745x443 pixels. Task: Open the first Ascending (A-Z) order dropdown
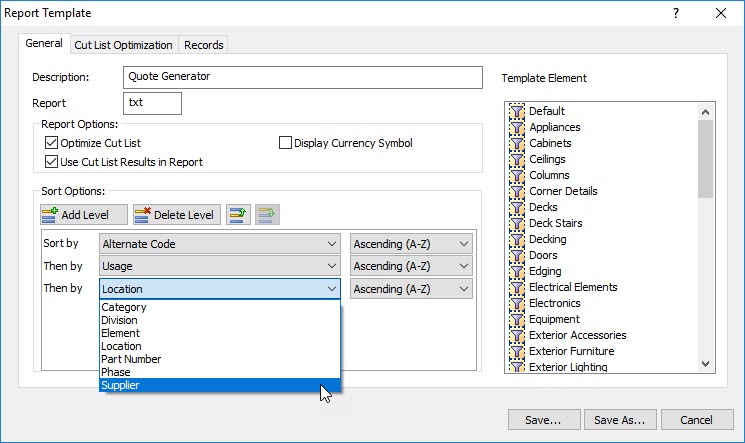(x=410, y=243)
